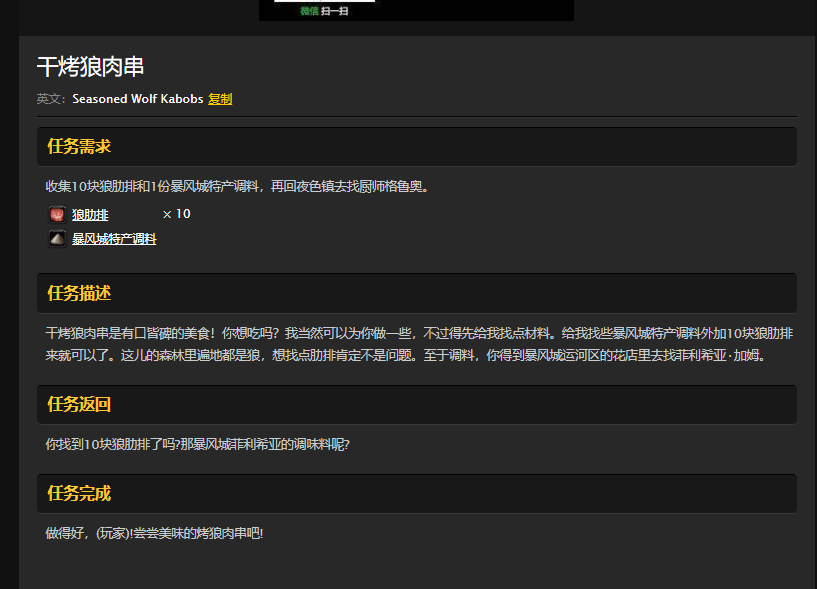Collapse the 任务描述 section header
Image resolution: width=817 pixels, height=589 pixels.
[x=77, y=293]
